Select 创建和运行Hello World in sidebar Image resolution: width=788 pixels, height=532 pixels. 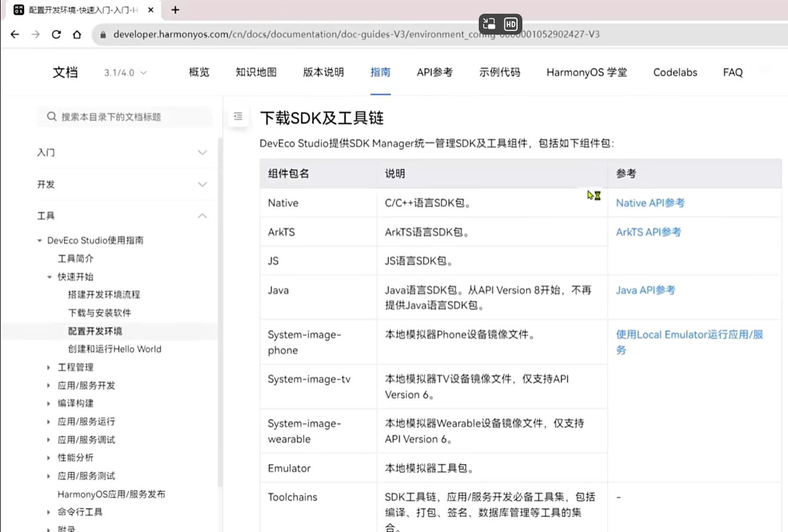pyautogui.click(x=115, y=349)
